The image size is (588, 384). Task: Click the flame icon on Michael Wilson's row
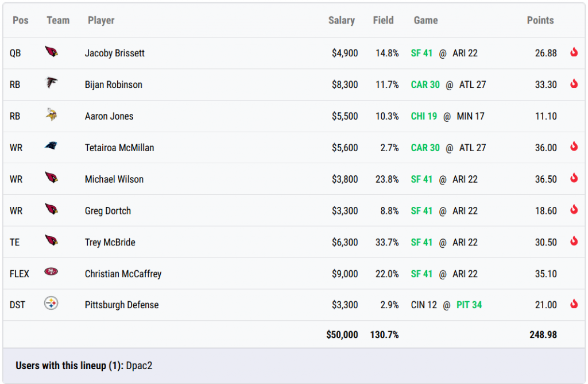tap(574, 178)
